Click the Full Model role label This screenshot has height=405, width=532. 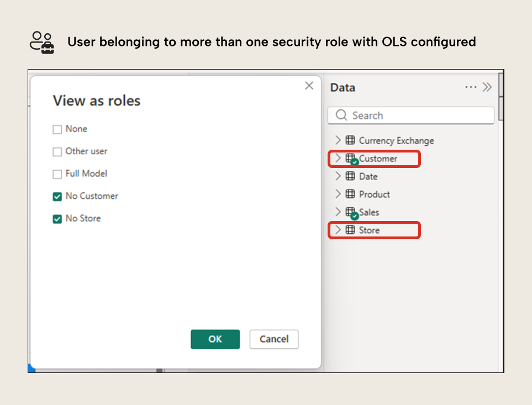pos(86,173)
